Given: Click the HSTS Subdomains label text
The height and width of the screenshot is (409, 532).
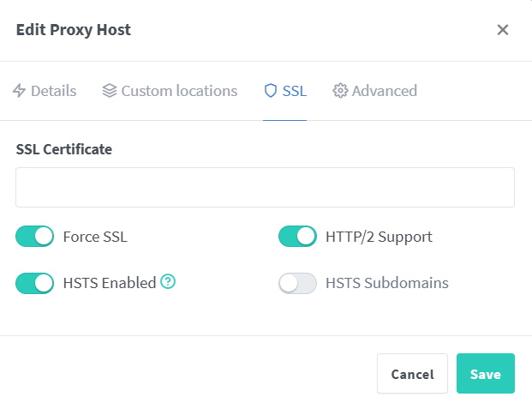Looking at the screenshot, I should (386, 283).
